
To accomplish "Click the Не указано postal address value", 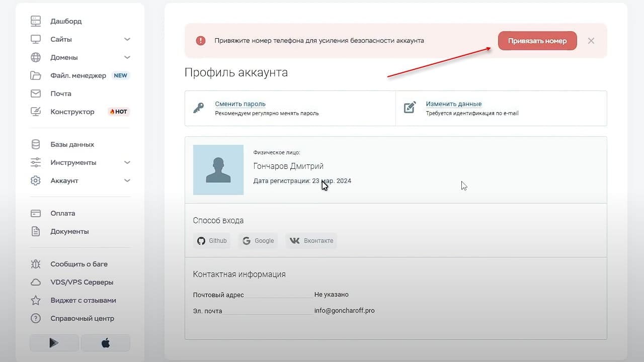I will 332,295.
